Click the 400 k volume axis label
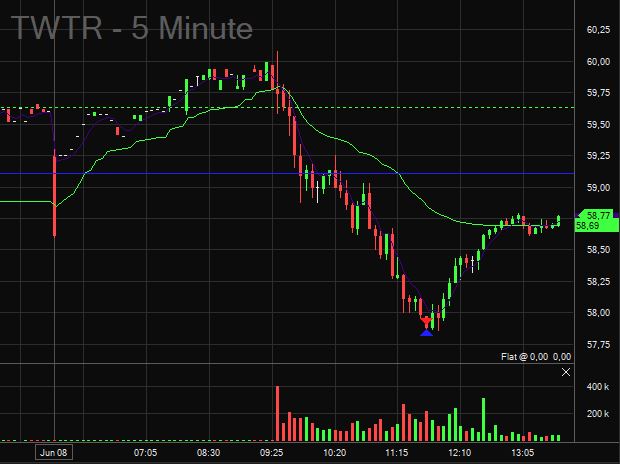Screen dimensions: 620x464 tap(597, 386)
